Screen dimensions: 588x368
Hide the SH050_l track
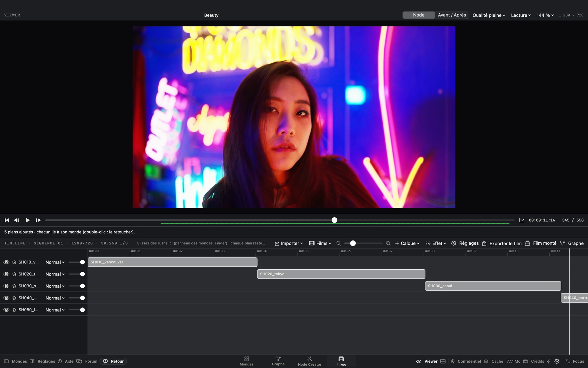[6, 310]
